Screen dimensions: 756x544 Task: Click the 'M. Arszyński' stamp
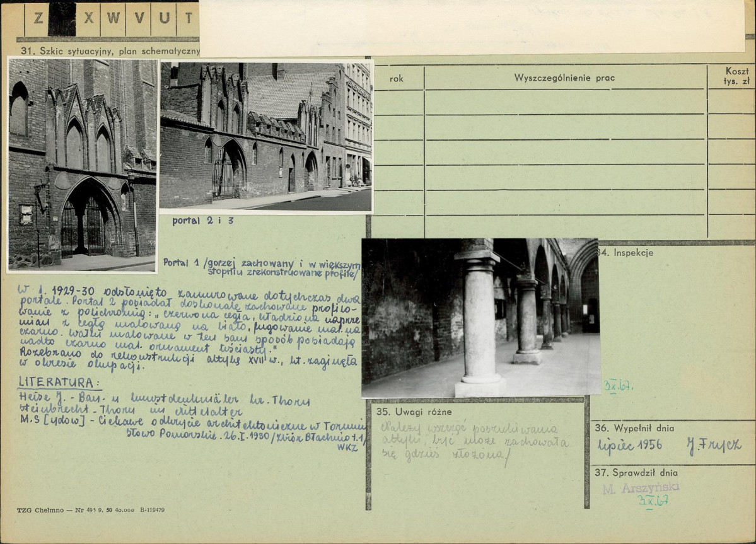pyautogui.click(x=641, y=488)
